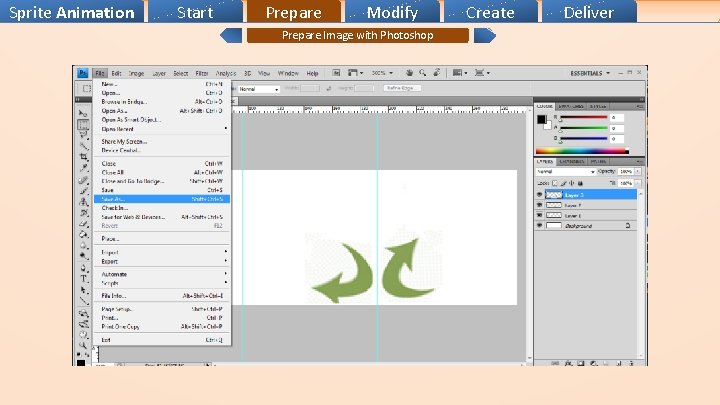
Task: Open the Fill percentage dropdown arrow
Action: point(638,183)
